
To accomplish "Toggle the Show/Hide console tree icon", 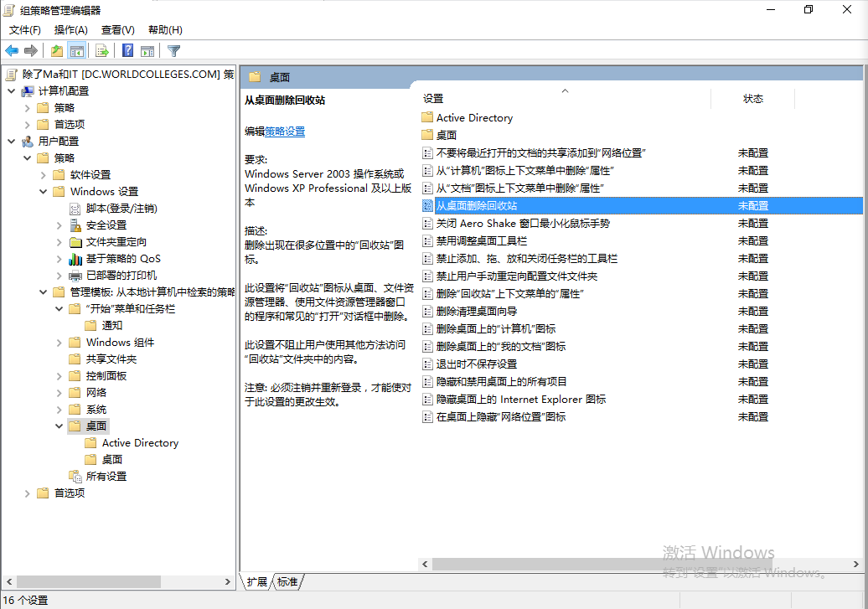I will [x=77, y=51].
